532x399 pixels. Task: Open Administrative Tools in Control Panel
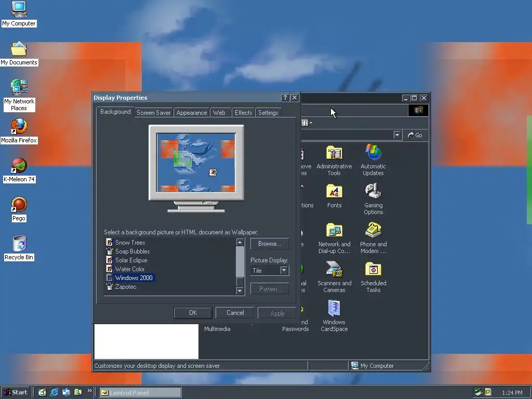(x=334, y=160)
